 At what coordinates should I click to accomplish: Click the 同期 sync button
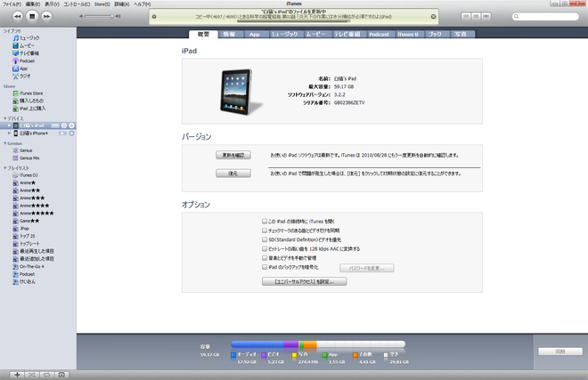coord(560,352)
